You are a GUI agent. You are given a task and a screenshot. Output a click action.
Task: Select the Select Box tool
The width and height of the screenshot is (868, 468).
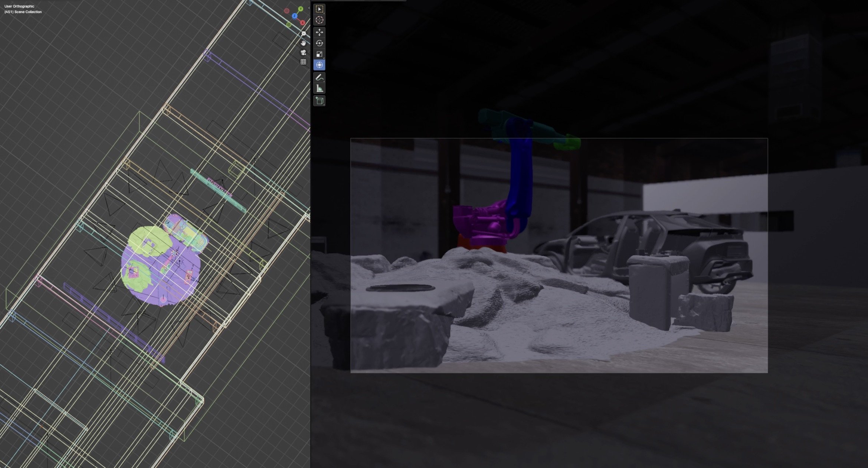(x=319, y=9)
